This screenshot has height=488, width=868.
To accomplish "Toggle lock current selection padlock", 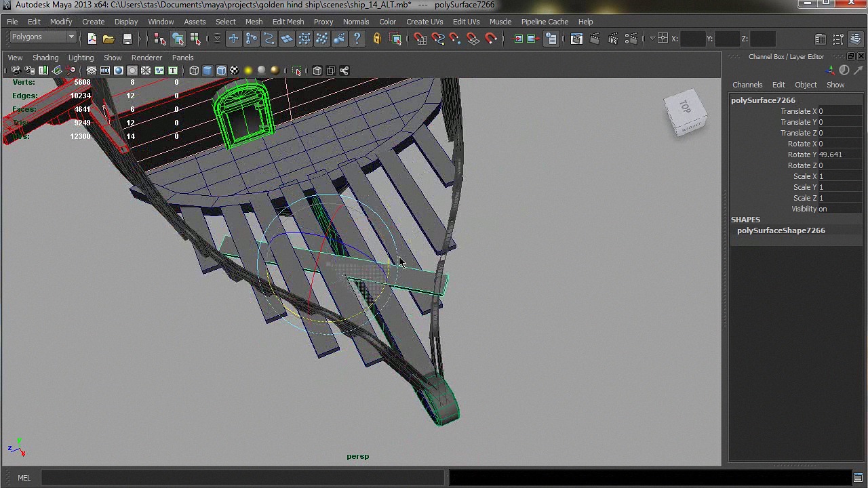I will 377,39.
